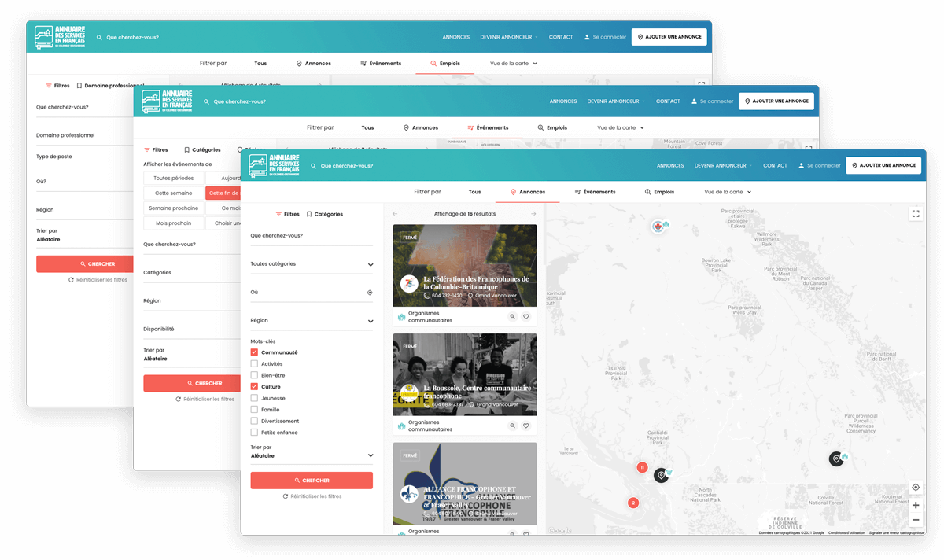Favorite La Fédération des Francophones with heart icon
The width and height of the screenshot is (944, 560).
tap(526, 317)
